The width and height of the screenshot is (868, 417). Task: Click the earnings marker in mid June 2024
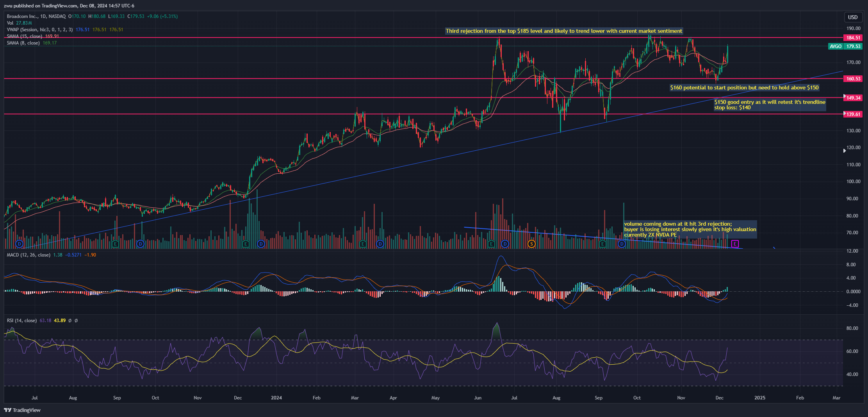coord(492,244)
